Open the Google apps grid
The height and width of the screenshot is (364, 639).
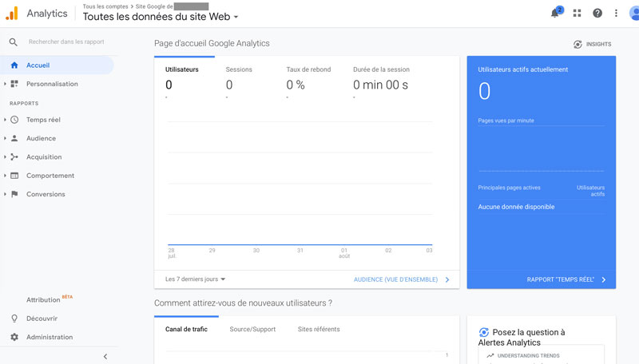point(577,13)
